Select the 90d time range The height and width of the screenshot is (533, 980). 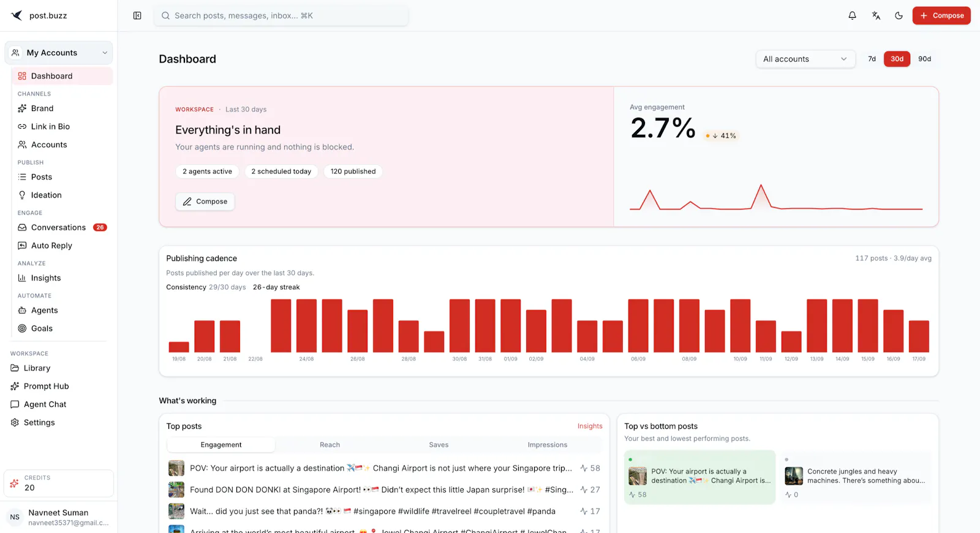(924, 59)
